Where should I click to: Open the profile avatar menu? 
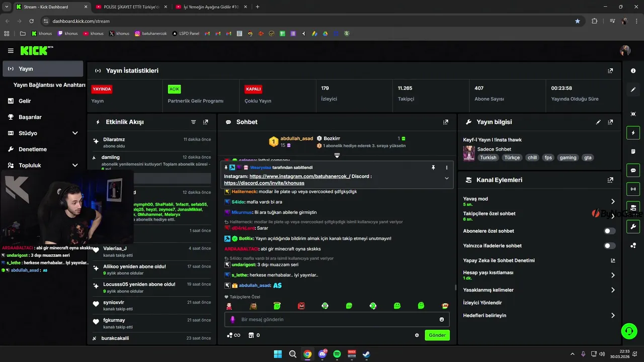tap(625, 51)
